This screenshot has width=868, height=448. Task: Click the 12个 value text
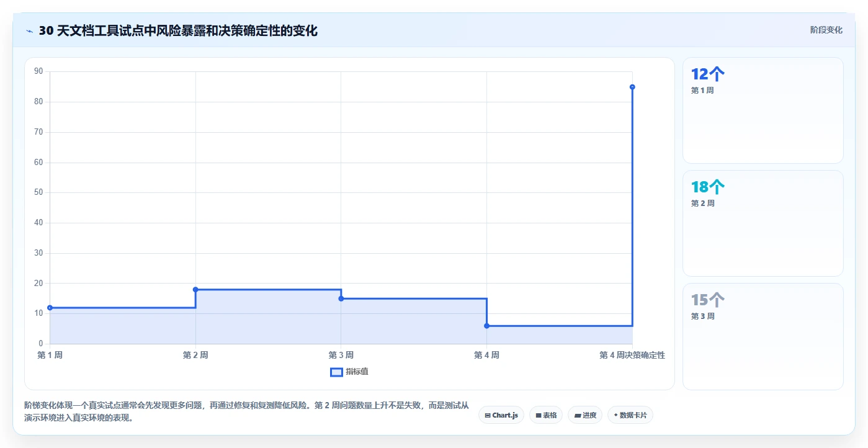[708, 74]
